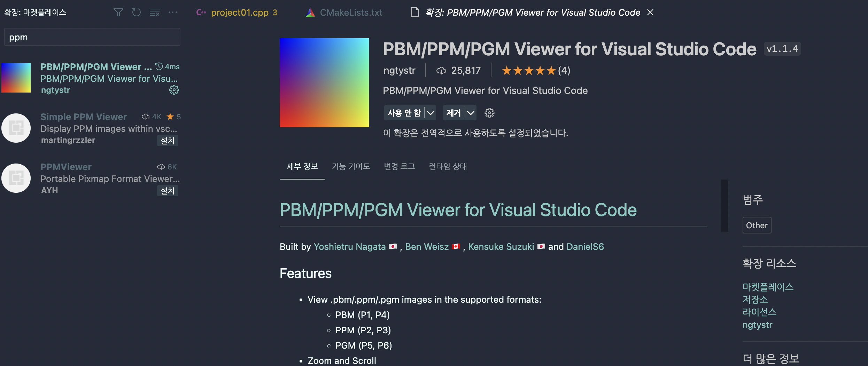Open the 기능 기여도 tab
The height and width of the screenshot is (366, 868).
click(x=351, y=167)
